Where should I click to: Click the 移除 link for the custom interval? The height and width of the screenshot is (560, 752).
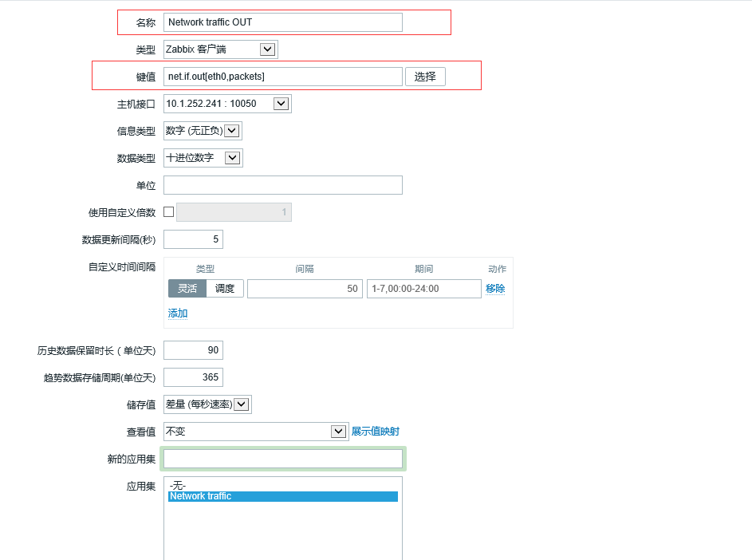click(x=495, y=289)
